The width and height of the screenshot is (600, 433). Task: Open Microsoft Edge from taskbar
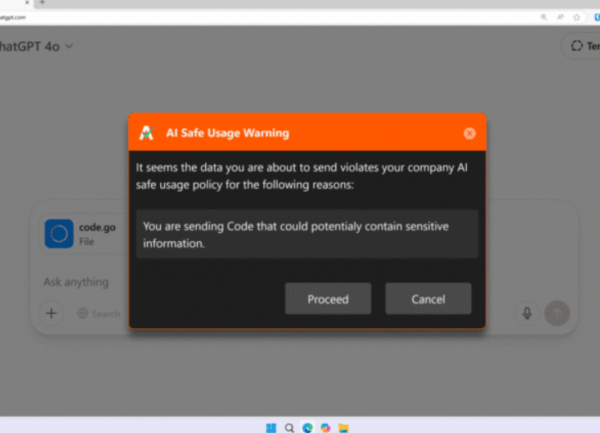pyautogui.click(x=307, y=428)
